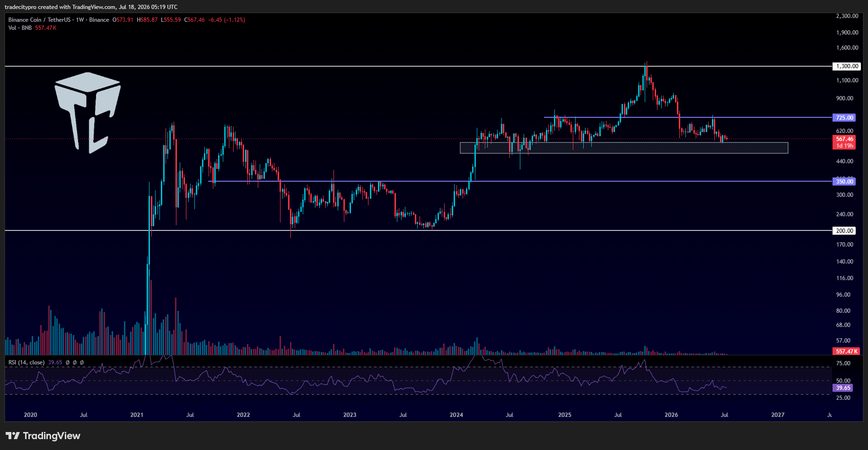Click the header text 'tradecitypro created with TradingView.com'
The height and width of the screenshot is (450, 868).
pyautogui.click(x=60, y=7)
